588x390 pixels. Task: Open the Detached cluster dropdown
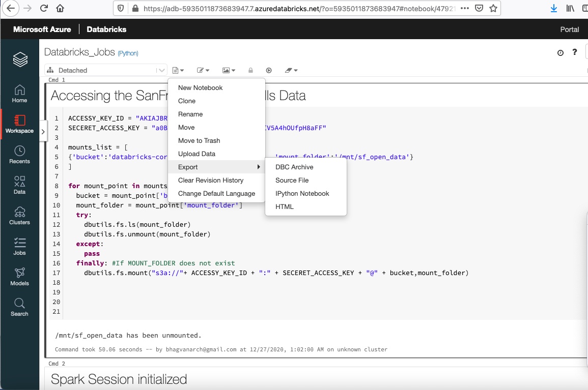[106, 70]
